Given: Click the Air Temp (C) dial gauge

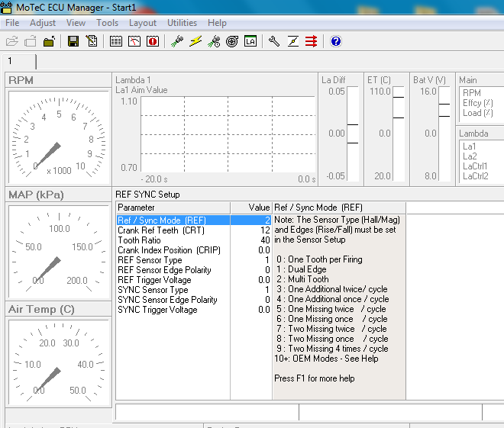Looking at the screenshot, I should [59, 362].
